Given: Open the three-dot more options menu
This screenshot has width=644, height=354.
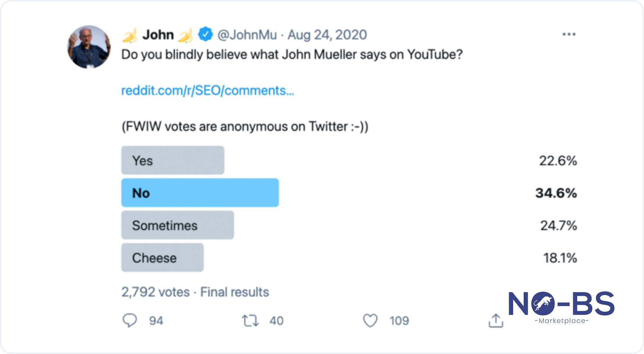Looking at the screenshot, I should click(x=569, y=34).
